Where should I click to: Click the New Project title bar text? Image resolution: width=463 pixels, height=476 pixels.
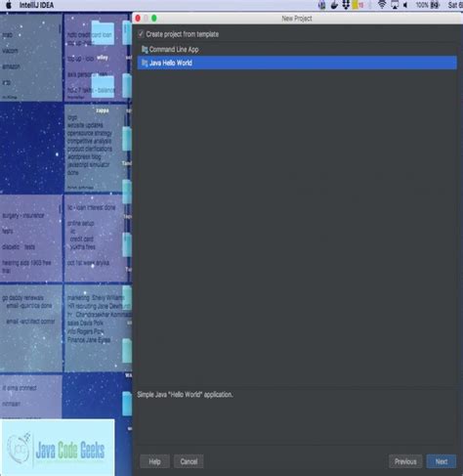click(297, 19)
